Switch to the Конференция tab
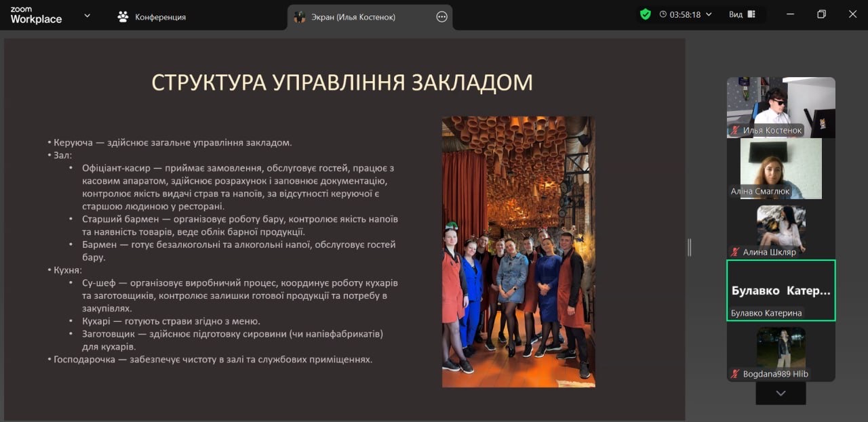The image size is (868, 422). [x=151, y=17]
